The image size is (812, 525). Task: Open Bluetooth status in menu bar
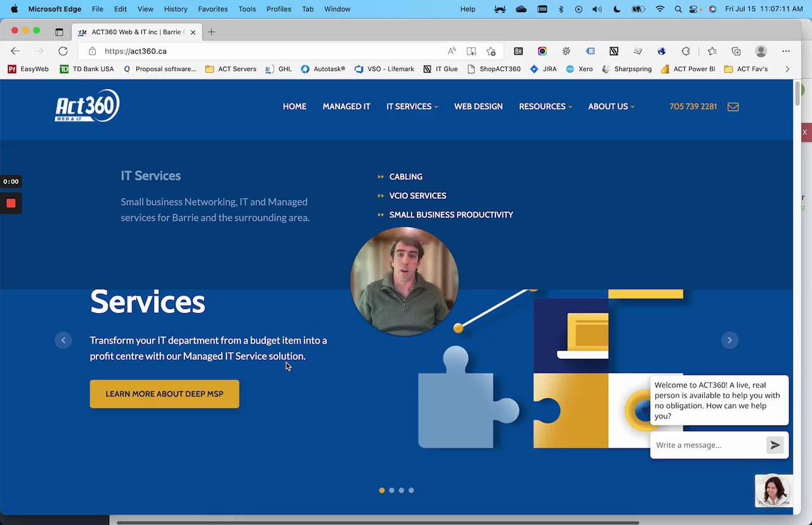[x=561, y=9]
